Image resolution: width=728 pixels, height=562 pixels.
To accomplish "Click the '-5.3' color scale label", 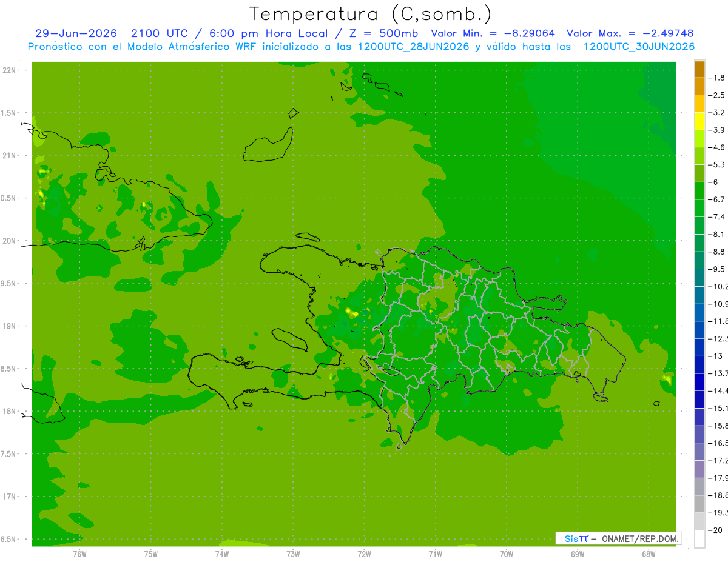I will pyautogui.click(x=717, y=165).
